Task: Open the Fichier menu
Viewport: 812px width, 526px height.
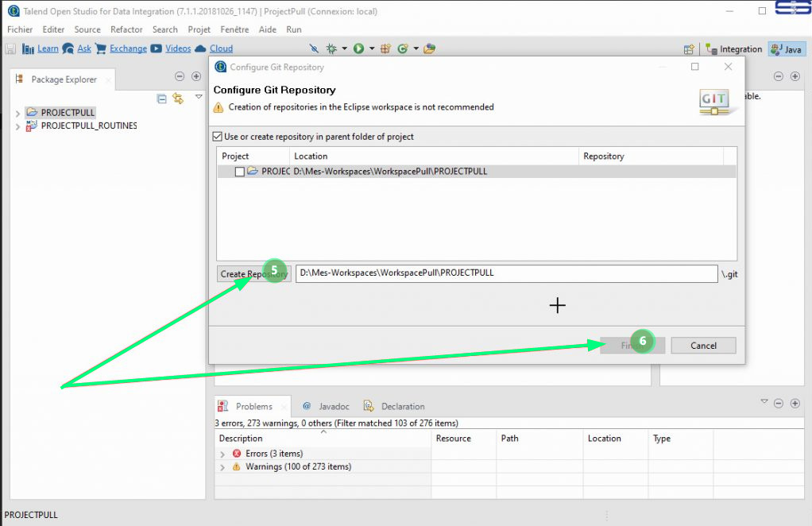Action: [20, 29]
